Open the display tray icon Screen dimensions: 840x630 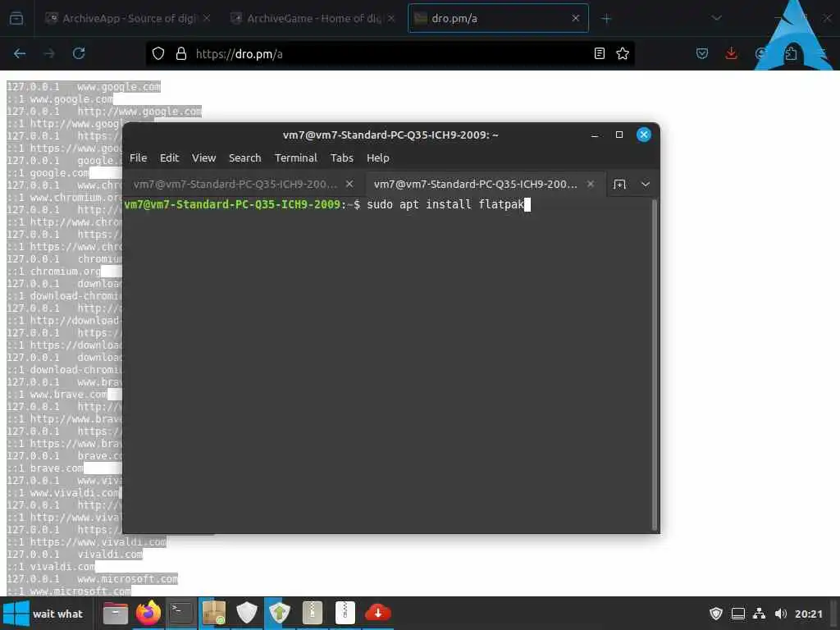tap(738, 614)
